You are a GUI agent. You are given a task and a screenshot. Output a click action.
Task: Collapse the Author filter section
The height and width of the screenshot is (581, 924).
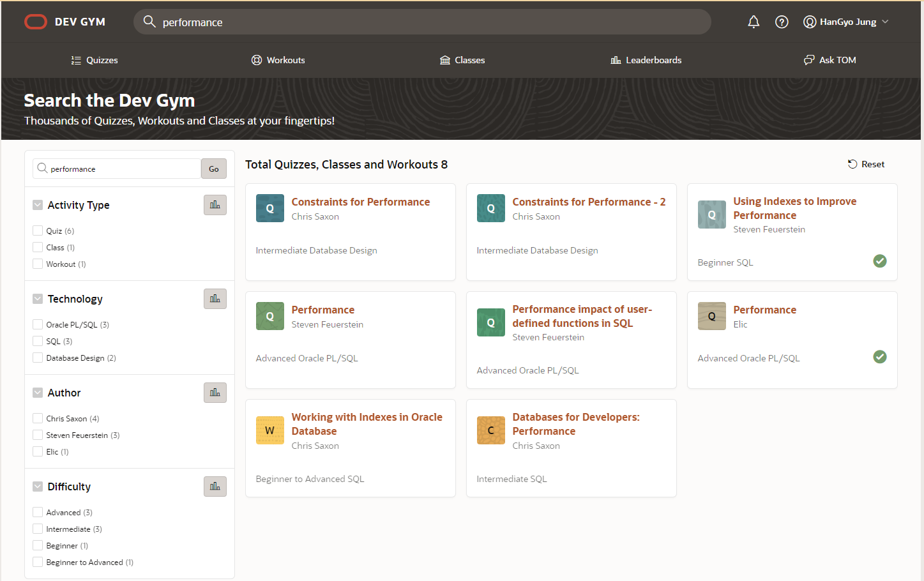point(38,393)
